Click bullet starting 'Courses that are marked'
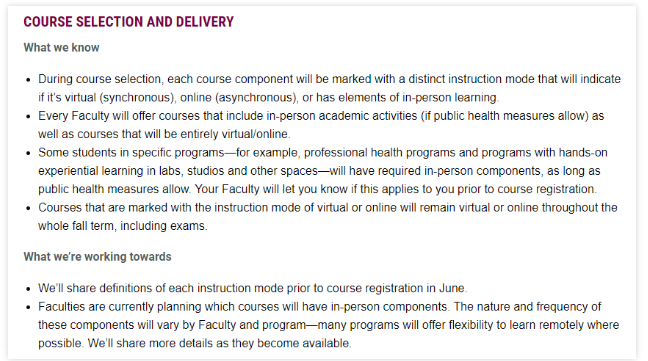This screenshot has width=648, height=361. pyautogui.click(x=328, y=216)
